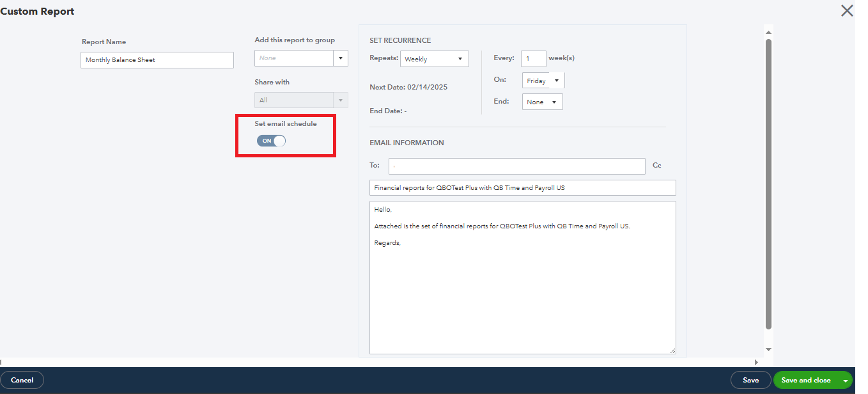This screenshot has width=868, height=394.
Task: Open the Repeats Weekly dropdown
Action: coord(435,59)
